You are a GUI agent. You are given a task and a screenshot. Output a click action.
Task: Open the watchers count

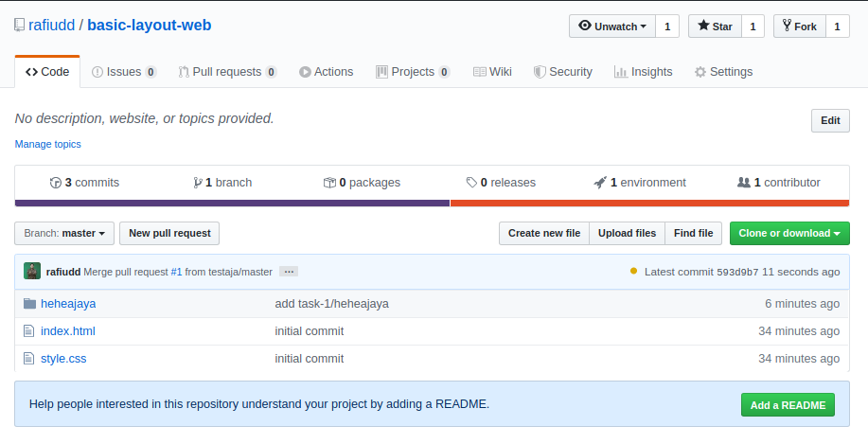(667, 26)
